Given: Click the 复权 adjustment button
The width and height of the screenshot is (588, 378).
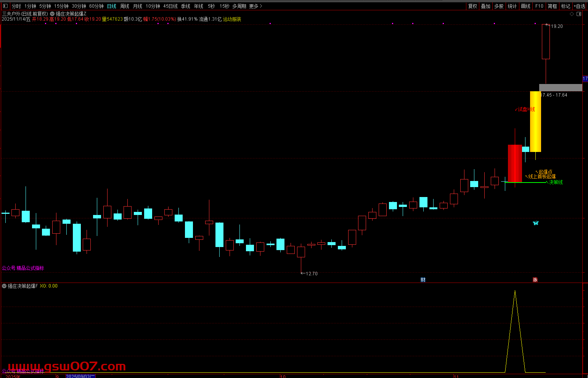Looking at the screenshot, I should coord(473,6).
